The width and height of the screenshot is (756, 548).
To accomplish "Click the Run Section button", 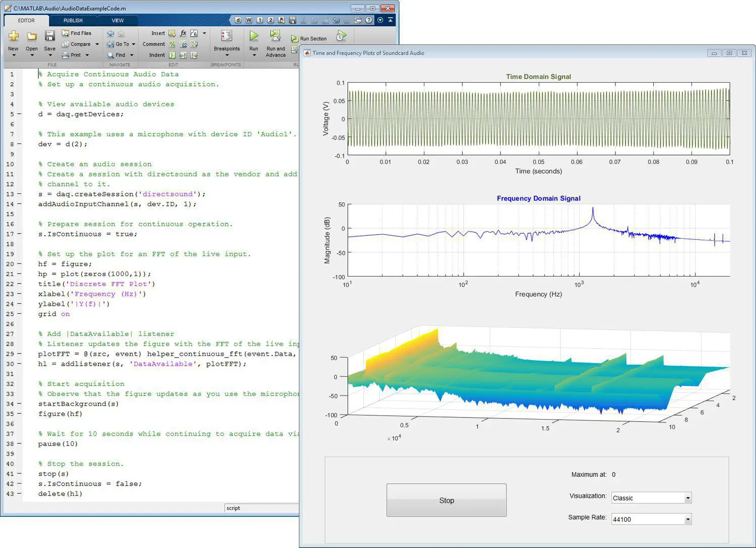I will (x=309, y=39).
